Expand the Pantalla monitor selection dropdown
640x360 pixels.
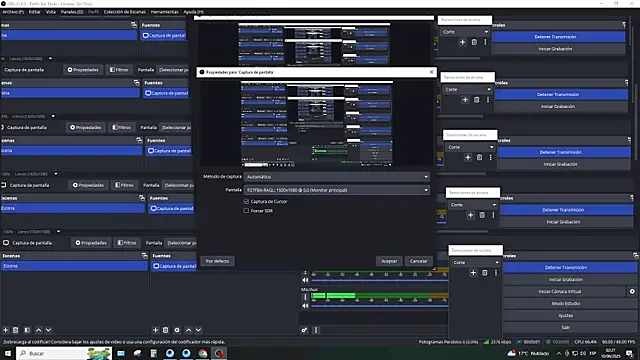[x=337, y=190]
